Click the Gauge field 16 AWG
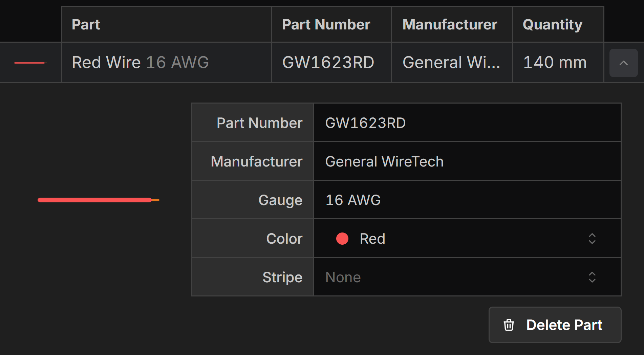This screenshot has height=355, width=644. [467, 200]
